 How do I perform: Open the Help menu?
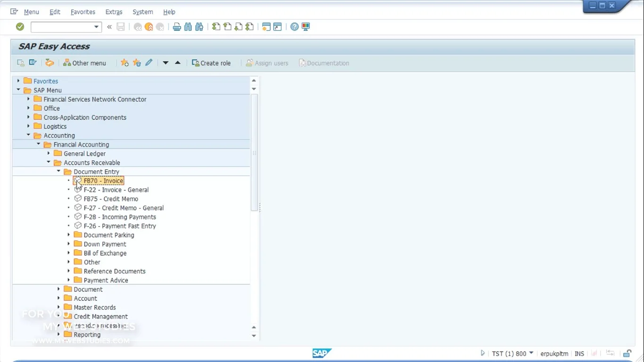(169, 12)
